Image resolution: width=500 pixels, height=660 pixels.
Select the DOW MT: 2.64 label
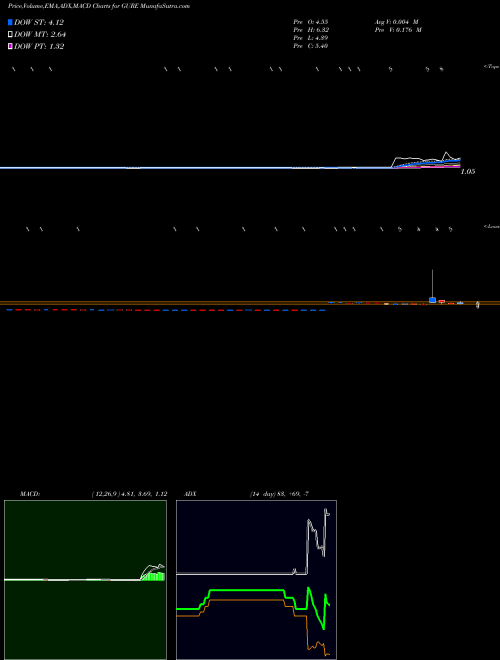point(40,35)
